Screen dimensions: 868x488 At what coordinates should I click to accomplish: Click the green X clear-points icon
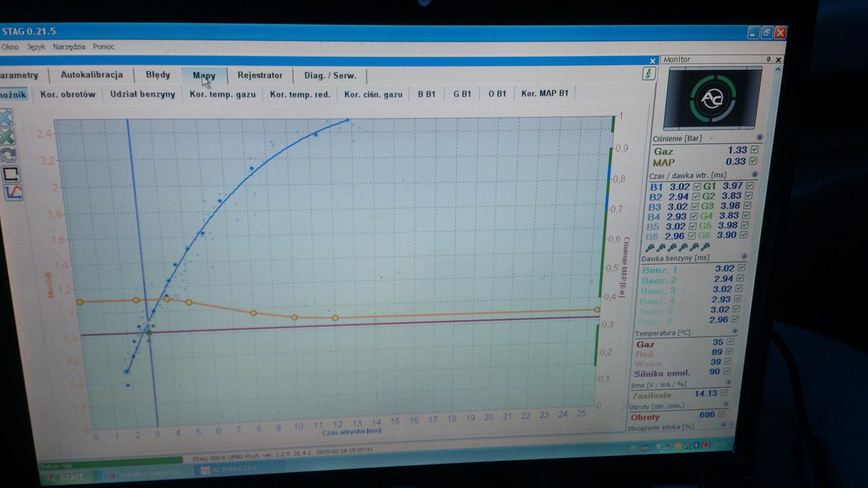pos(6,137)
